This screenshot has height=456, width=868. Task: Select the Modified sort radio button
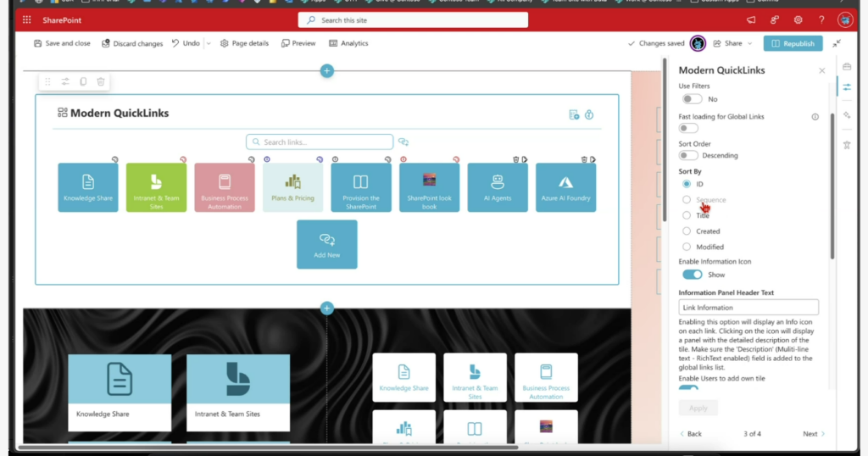687,247
